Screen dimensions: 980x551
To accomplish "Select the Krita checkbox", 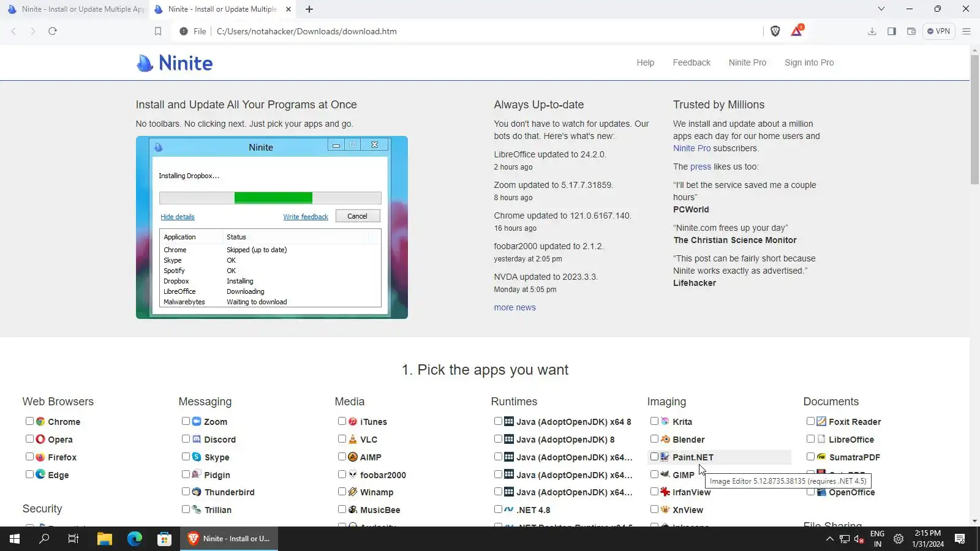I will [654, 421].
